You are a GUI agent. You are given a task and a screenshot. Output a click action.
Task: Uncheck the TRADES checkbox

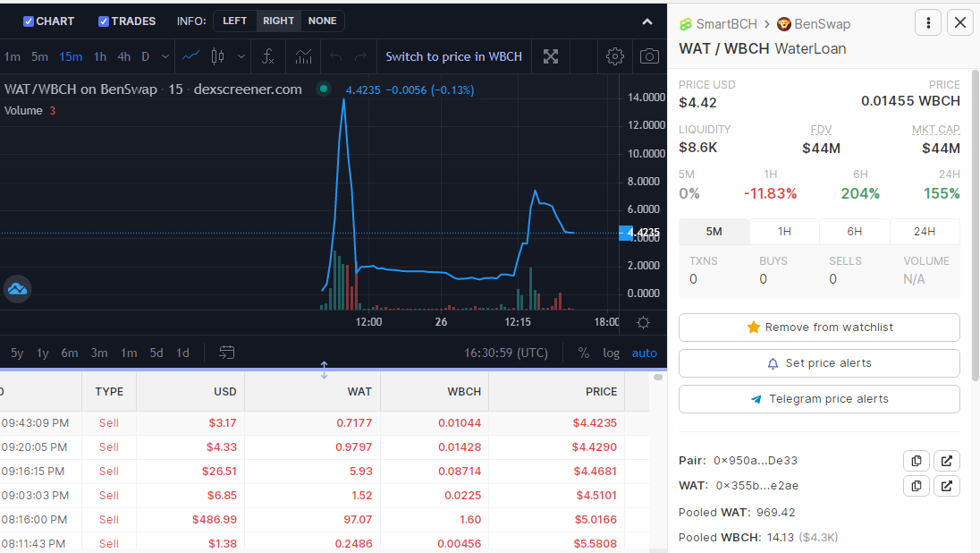pos(103,21)
